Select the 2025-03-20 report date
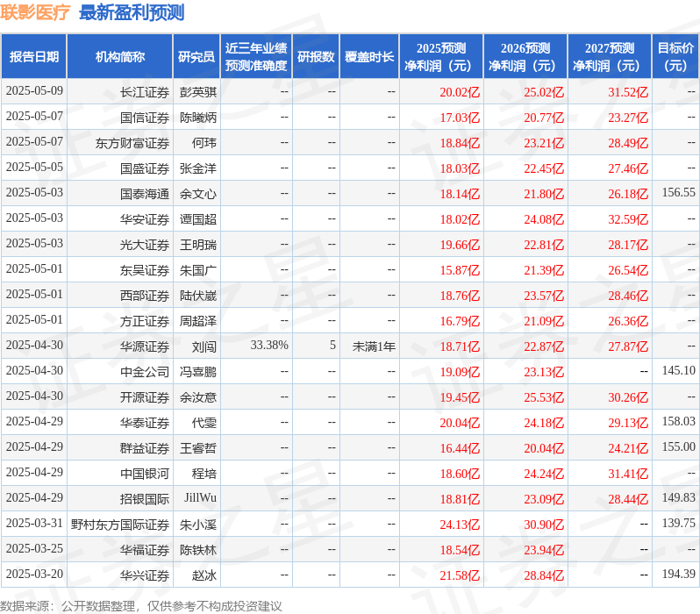 [34, 574]
